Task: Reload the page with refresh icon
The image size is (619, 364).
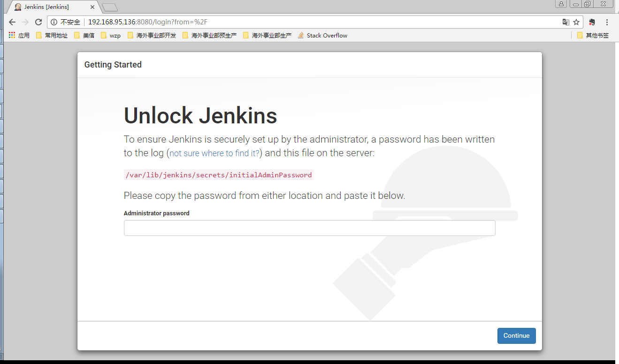Action: click(x=38, y=22)
